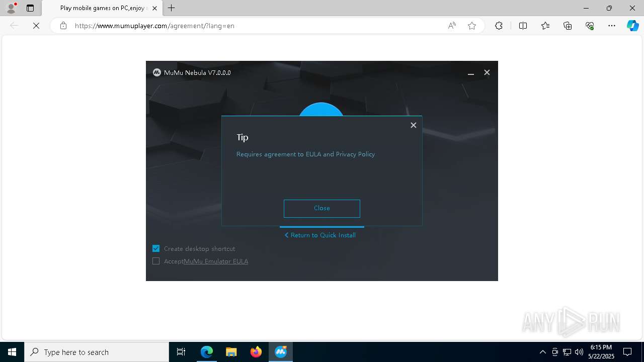This screenshot has height=362, width=644.
Task: Dismiss Tip dialog using its X icon
Action: tap(414, 125)
